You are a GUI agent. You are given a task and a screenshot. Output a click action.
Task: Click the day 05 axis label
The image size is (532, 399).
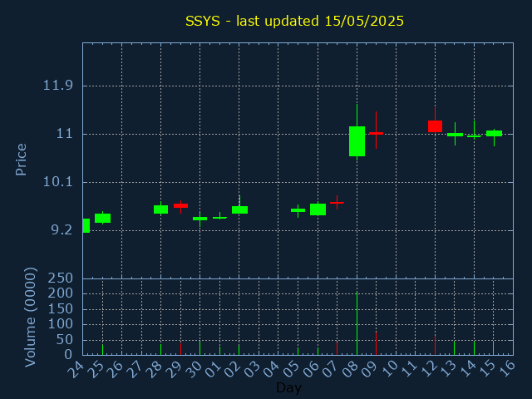click(291, 368)
